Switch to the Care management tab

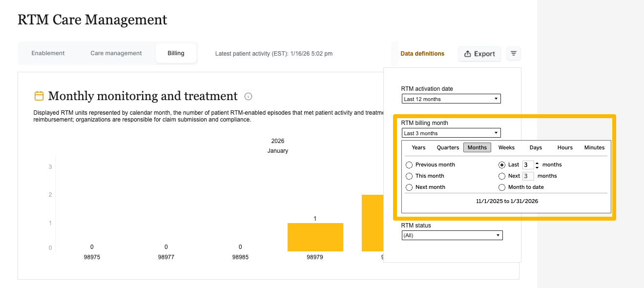click(116, 53)
